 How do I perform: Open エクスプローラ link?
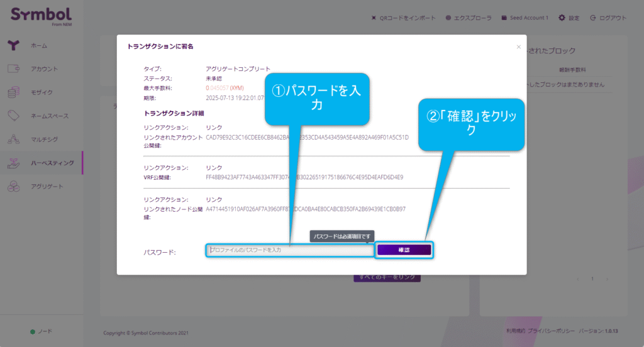click(473, 18)
